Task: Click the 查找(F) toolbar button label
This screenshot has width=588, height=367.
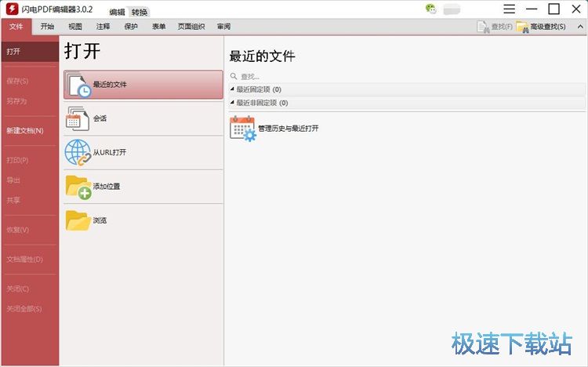Action: pyautogui.click(x=502, y=27)
